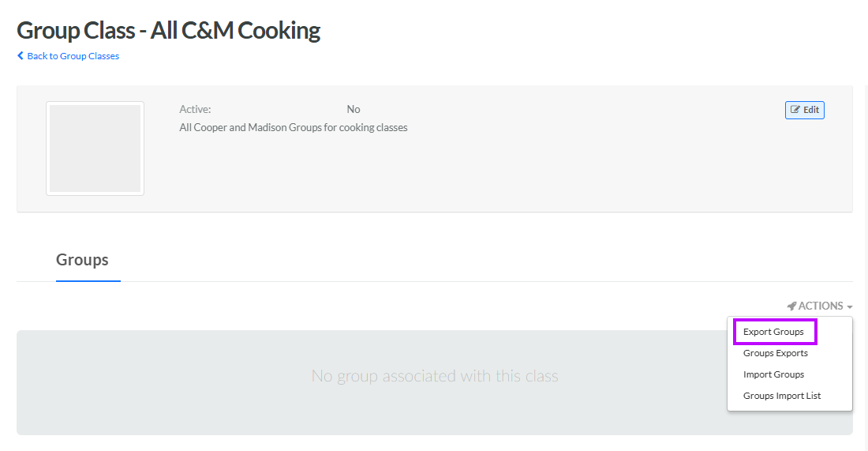Click the rocket icon beside ACTIONS
Screen dimensions: 868x451
791,306
